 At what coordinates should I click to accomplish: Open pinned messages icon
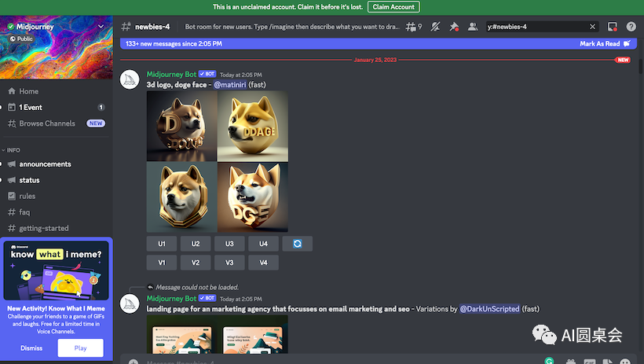(x=454, y=27)
